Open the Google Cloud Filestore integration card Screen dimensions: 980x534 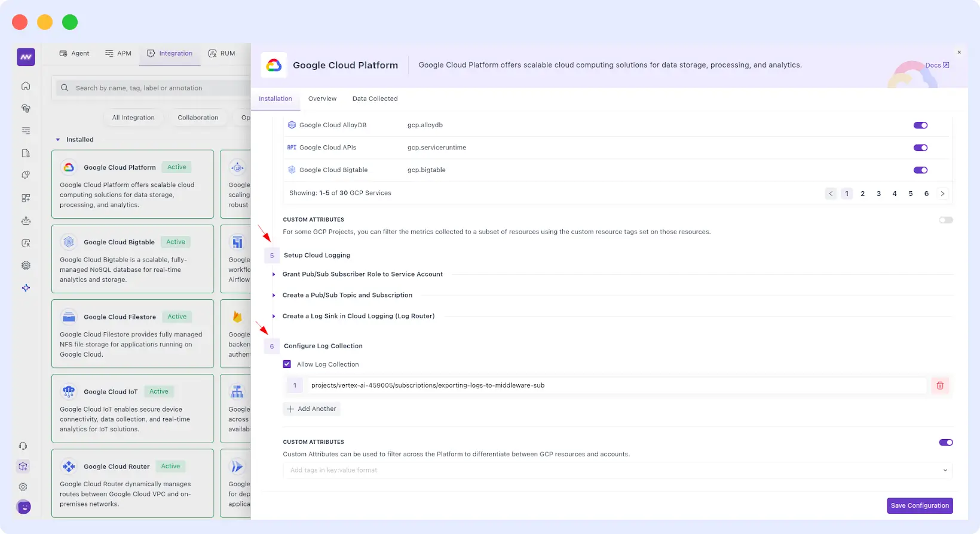point(133,334)
